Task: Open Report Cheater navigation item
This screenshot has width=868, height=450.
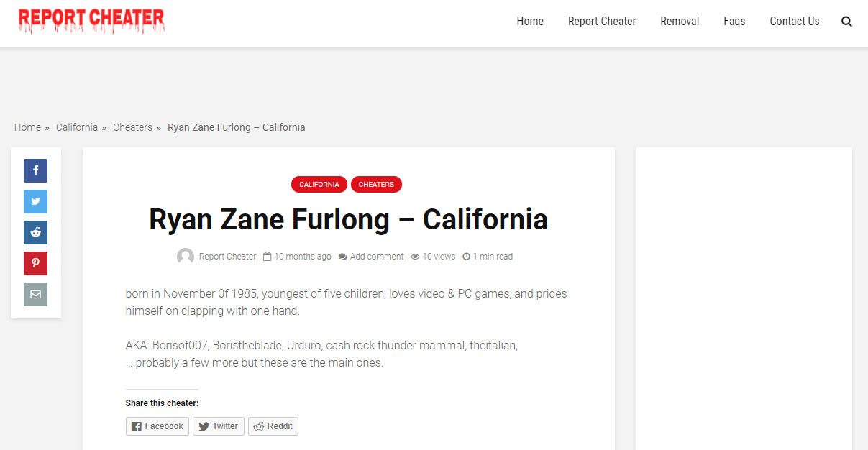Action: point(602,22)
